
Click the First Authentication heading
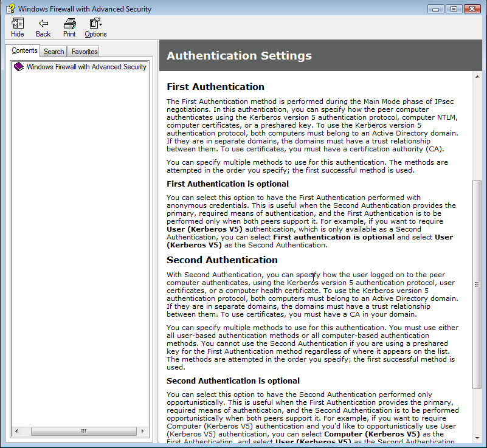pyautogui.click(x=216, y=86)
